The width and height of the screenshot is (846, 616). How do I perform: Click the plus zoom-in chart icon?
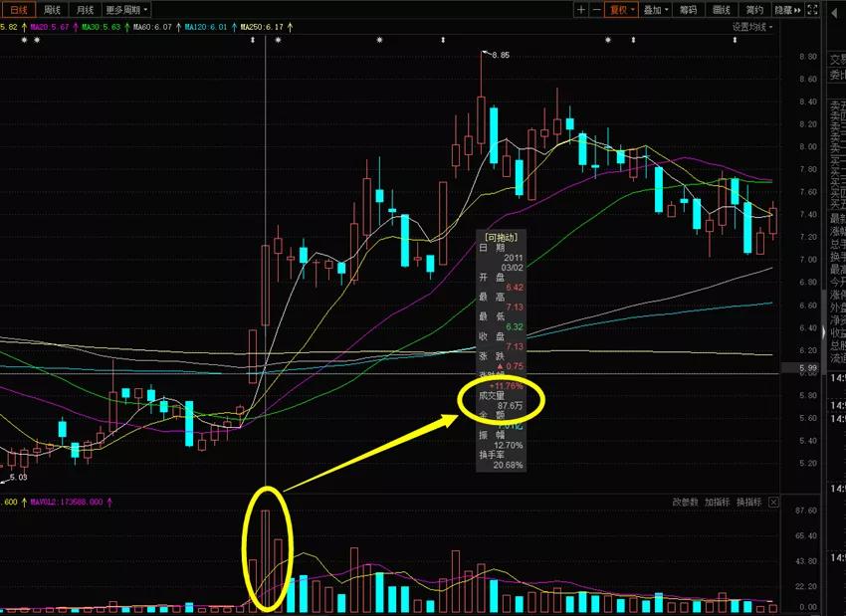point(581,10)
